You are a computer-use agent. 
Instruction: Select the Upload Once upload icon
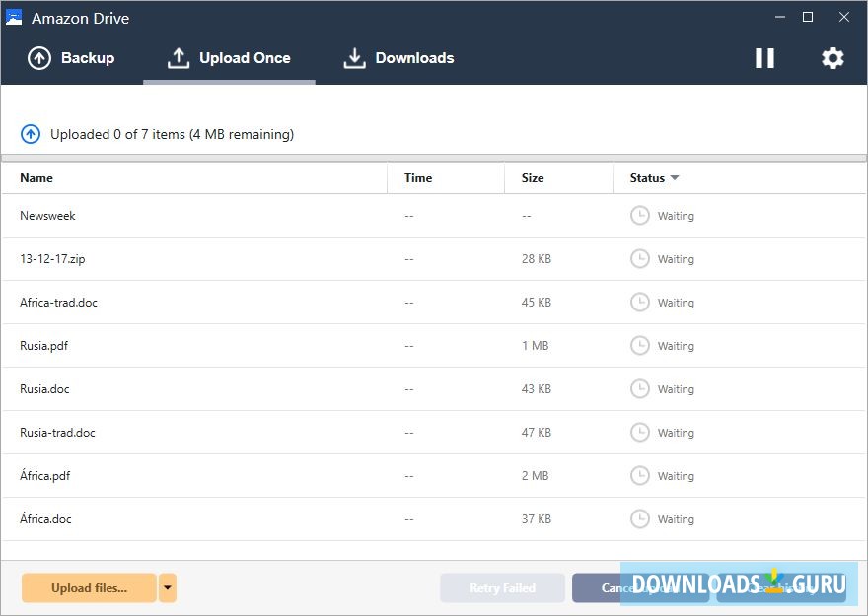[178, 58]
